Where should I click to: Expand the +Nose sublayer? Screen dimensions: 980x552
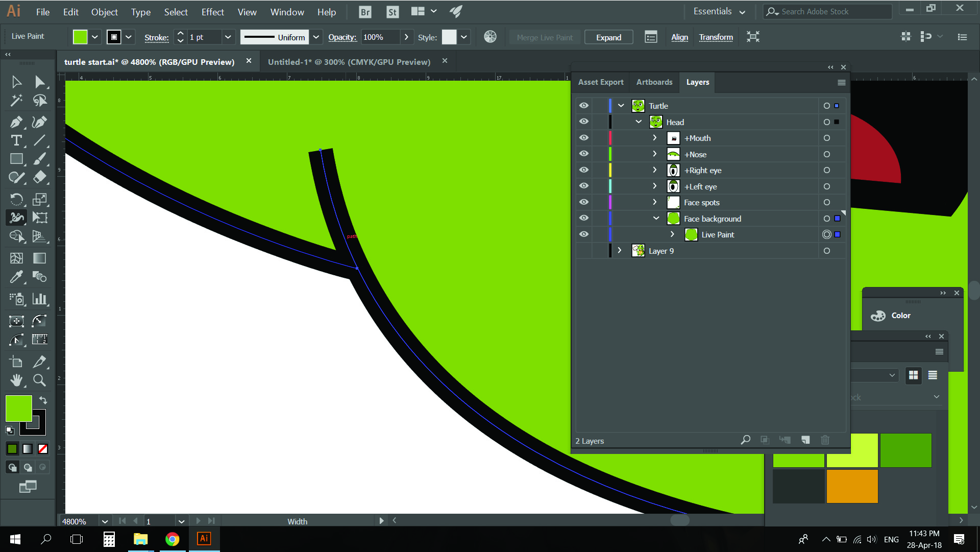tap(654, 154)
